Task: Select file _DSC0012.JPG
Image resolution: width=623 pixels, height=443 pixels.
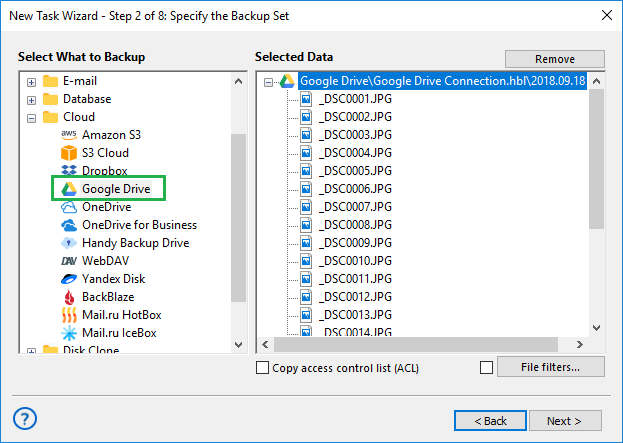Action: point(355,297)
